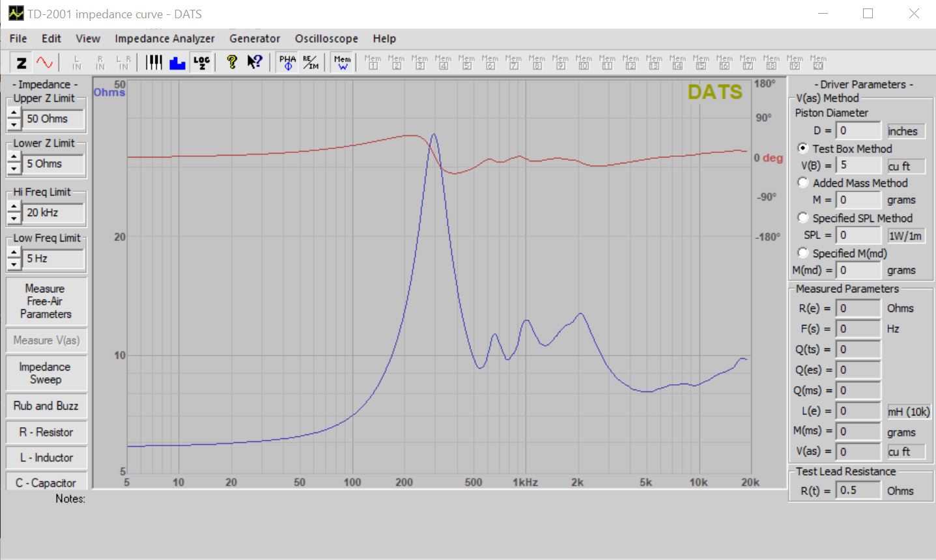Choose the Added Mass Method option

[x=802, y=183]
